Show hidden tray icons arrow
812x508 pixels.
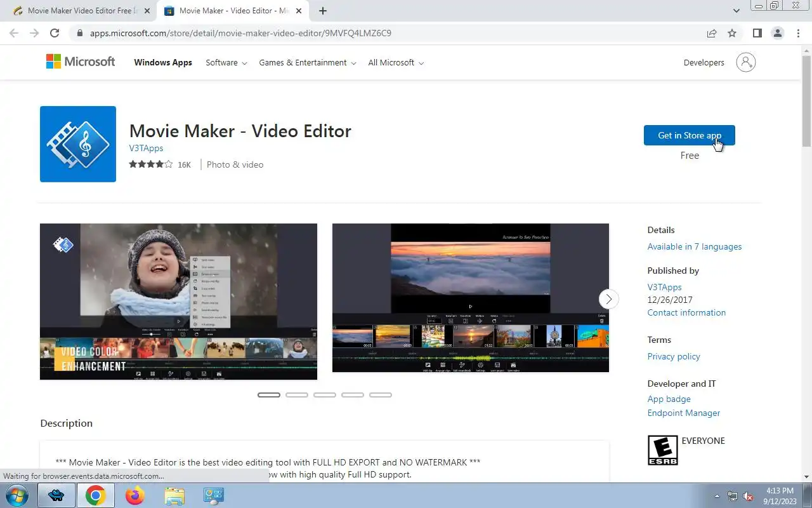click(x=717, y=496)
